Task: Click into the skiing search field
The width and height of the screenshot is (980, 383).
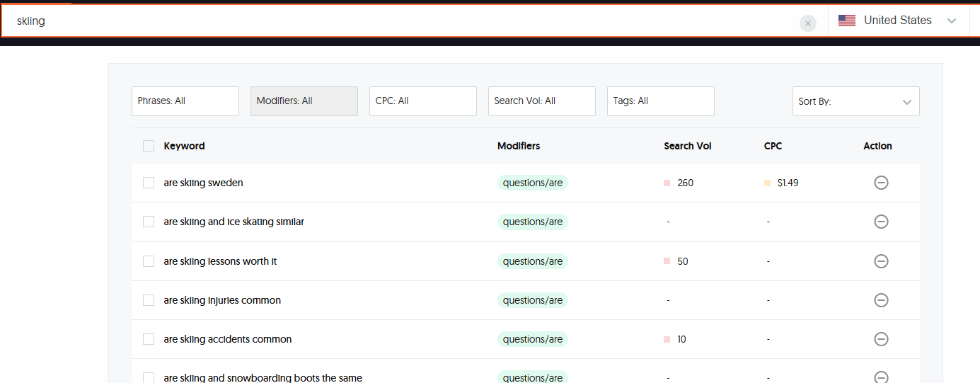Action: (x=396, y=21)
